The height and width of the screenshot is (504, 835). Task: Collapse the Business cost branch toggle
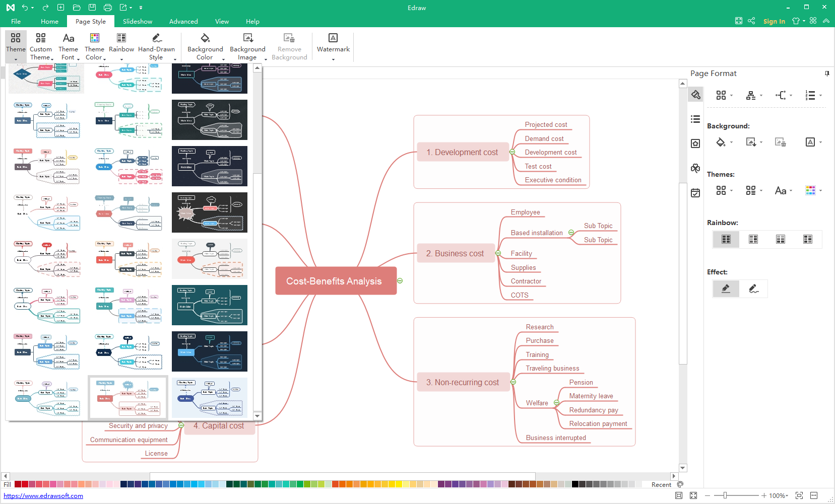coord(498,253)
